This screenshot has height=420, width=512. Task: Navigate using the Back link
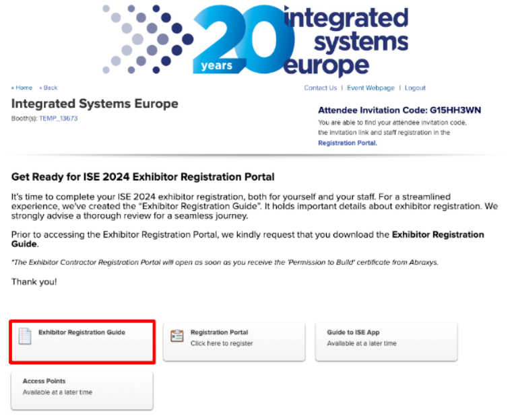[49, 88]
